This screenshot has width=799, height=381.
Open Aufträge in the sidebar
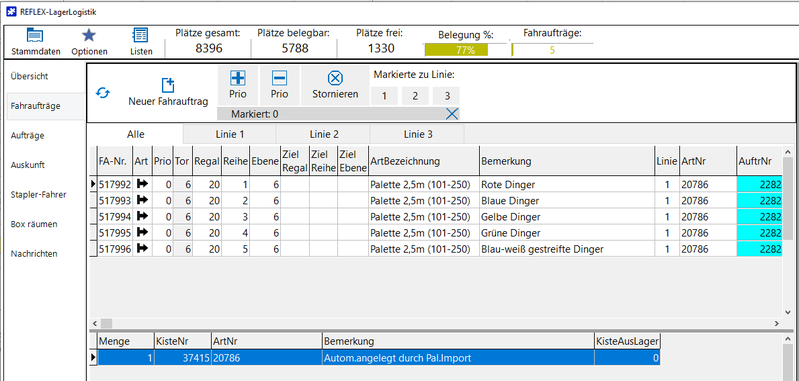28,135
